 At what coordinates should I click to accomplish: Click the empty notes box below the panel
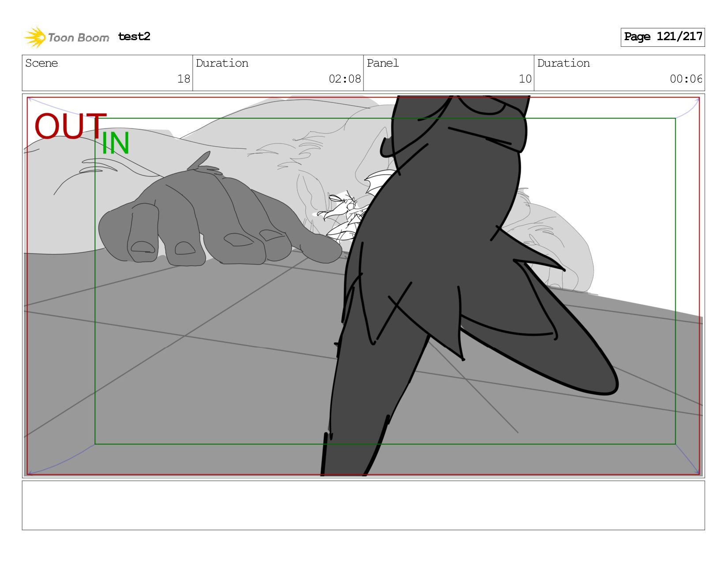[x=363, y=506]
